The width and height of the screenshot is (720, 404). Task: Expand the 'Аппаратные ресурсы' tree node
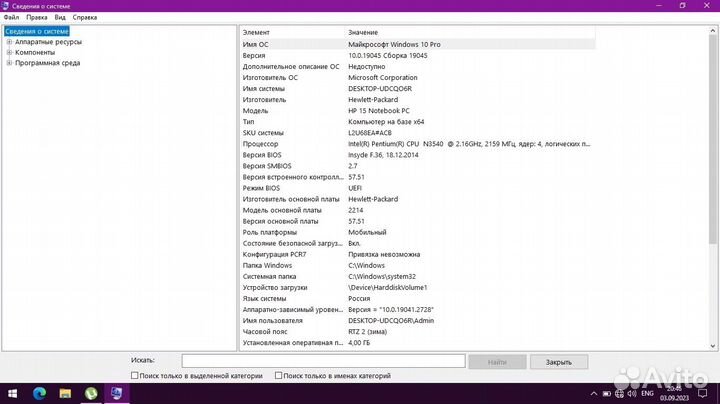[x=9, y=42]
